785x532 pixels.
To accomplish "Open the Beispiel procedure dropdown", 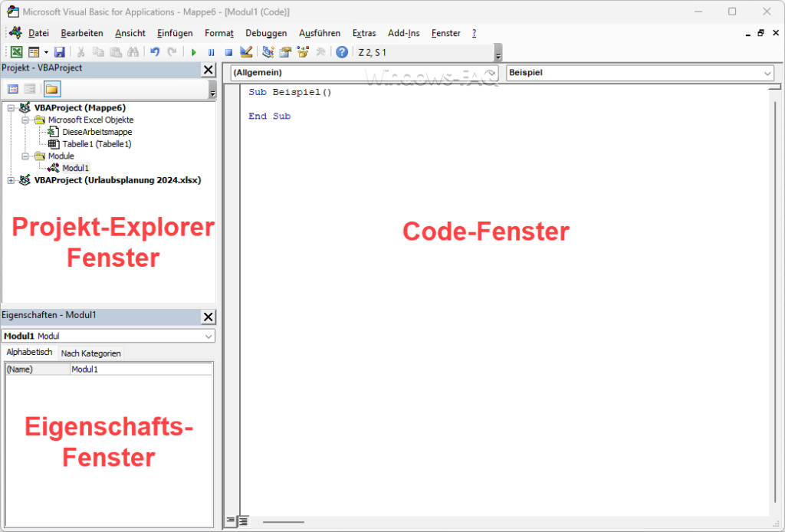I will (x=767, y=73).
